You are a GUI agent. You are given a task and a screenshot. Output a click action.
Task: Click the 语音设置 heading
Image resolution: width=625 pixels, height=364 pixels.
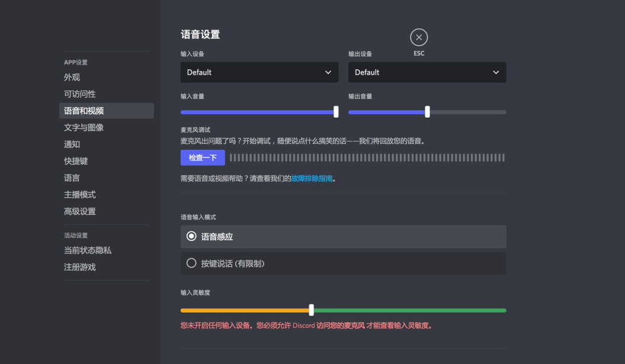tap(200, 35)
